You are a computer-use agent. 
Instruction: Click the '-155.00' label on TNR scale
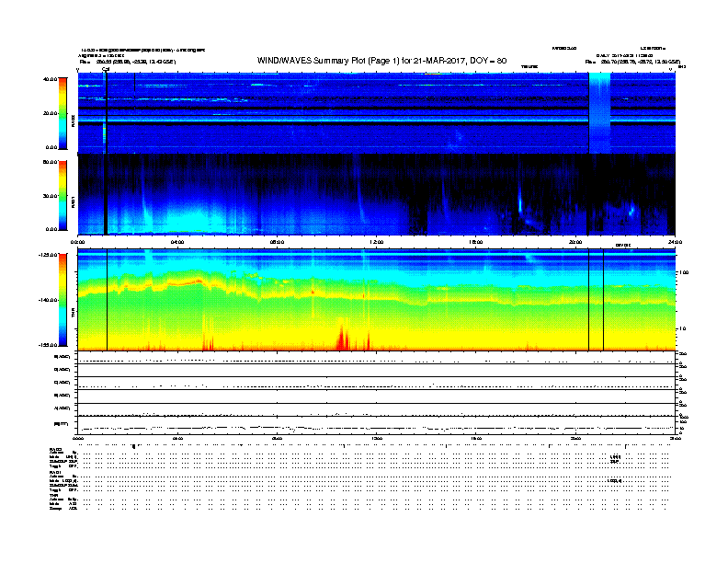[x=49, y=345]
